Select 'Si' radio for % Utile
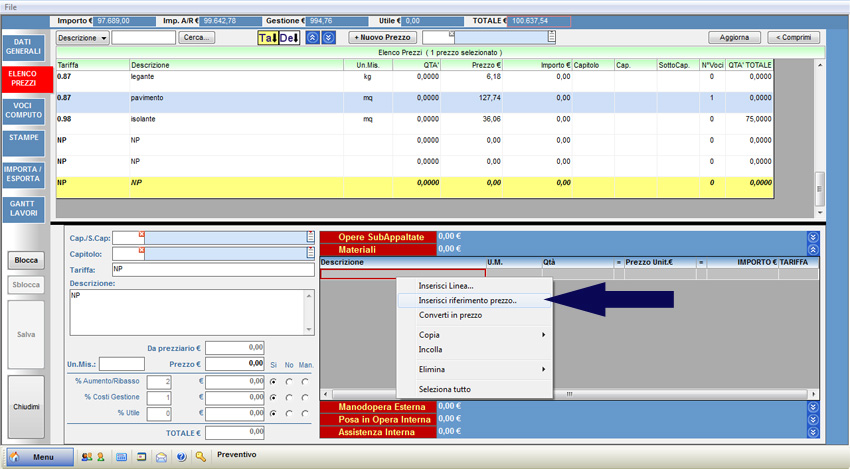This screenshot has width=850, height=469. tap(273, 414)
